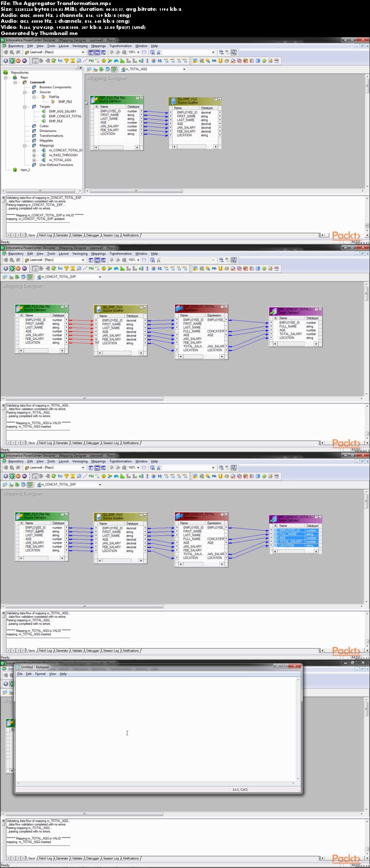Toggle Output window button in Repositories-tree frame toolbar

[97, 52]
